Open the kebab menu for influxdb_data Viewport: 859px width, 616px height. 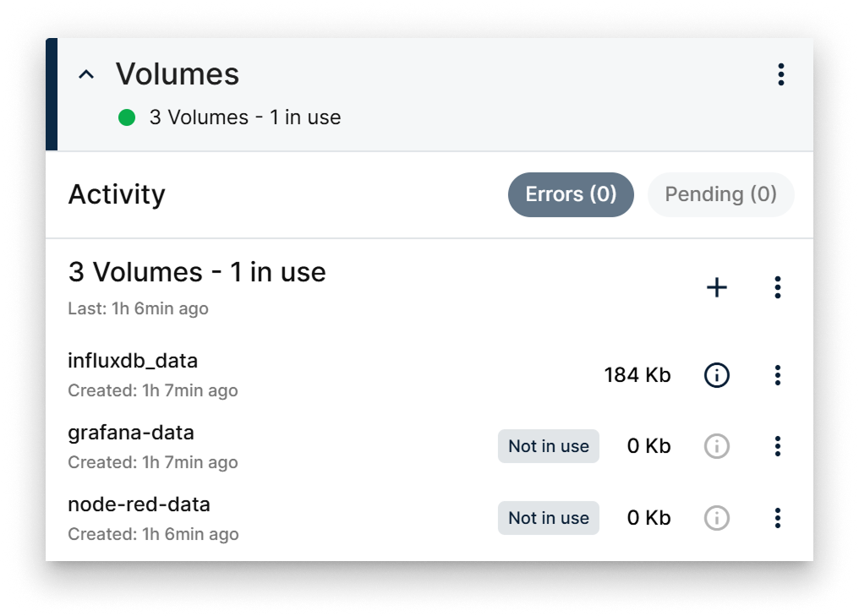tap(778, 374)
